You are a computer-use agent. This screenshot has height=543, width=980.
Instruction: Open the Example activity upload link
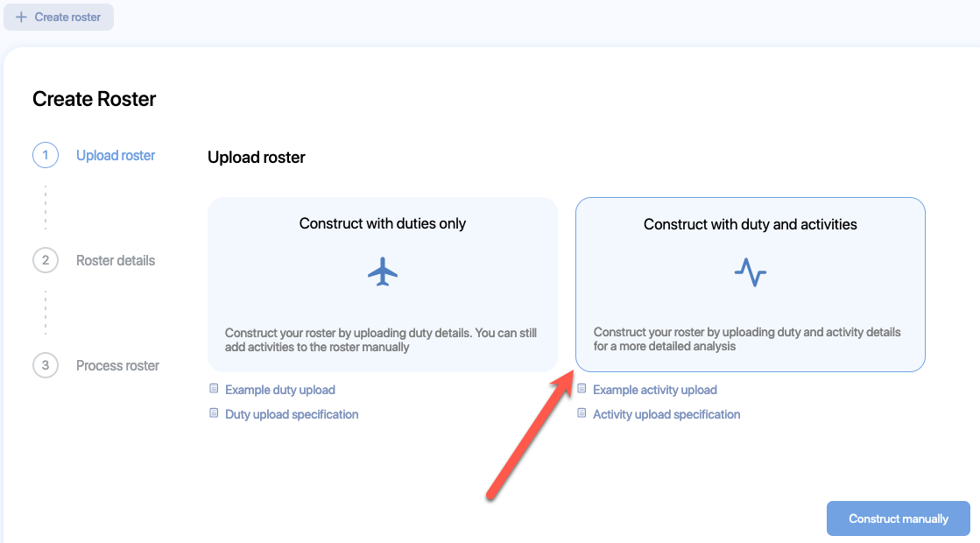[x=655, y=390]
